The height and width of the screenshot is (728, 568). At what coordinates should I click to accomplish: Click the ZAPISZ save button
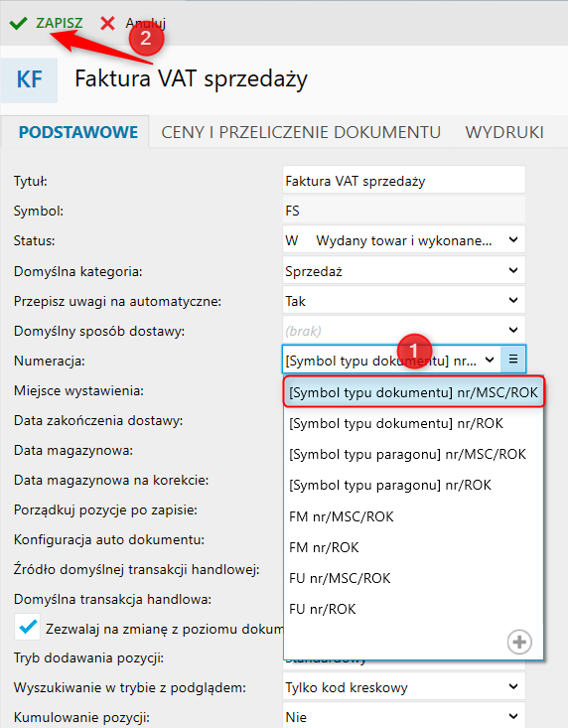pos(60,23)
